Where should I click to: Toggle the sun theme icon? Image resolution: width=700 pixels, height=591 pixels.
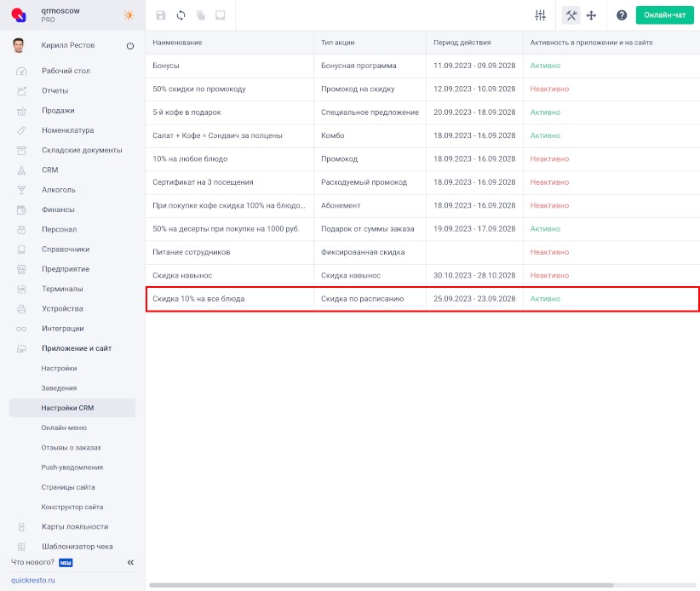(129, 15)
